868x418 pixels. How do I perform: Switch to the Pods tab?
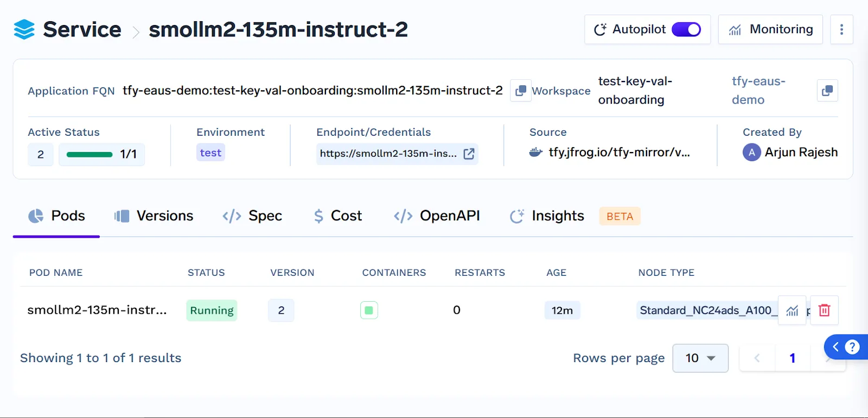56,216
